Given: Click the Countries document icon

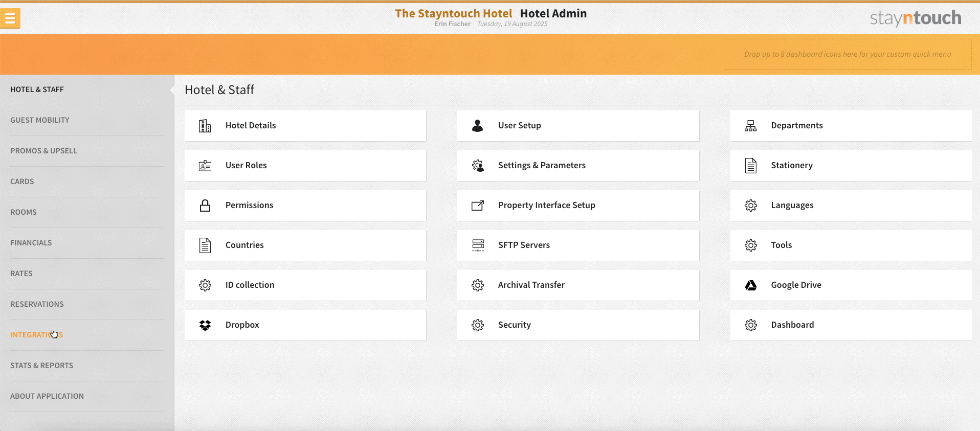Looking at the screenshot, I should (x=205, y=245).
